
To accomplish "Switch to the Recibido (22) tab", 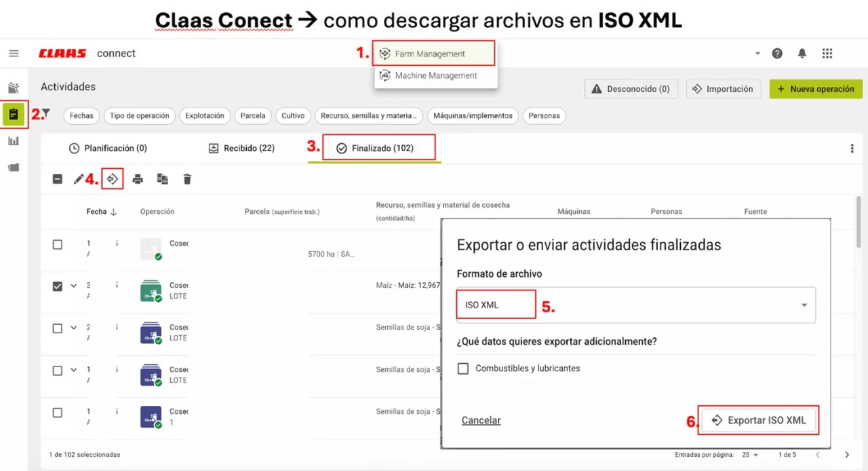I will click(241, 148).
